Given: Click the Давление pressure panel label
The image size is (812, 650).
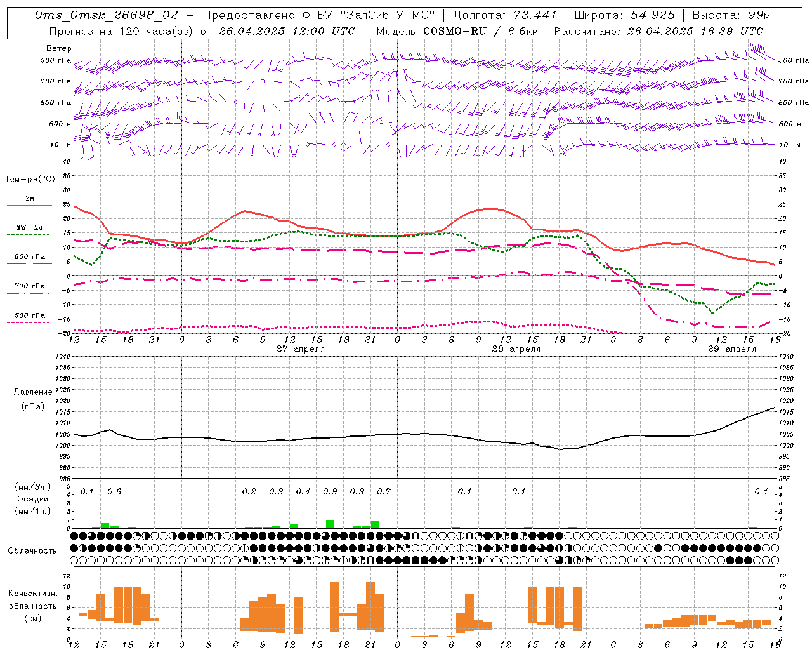Looking at the screenshot, I should [x=33, y=392].
